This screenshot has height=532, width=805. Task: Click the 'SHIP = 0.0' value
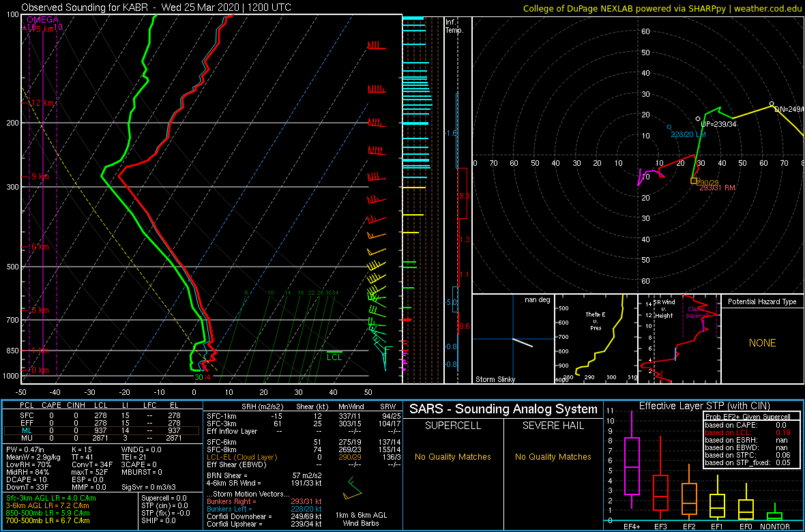(x=159, y=521)
